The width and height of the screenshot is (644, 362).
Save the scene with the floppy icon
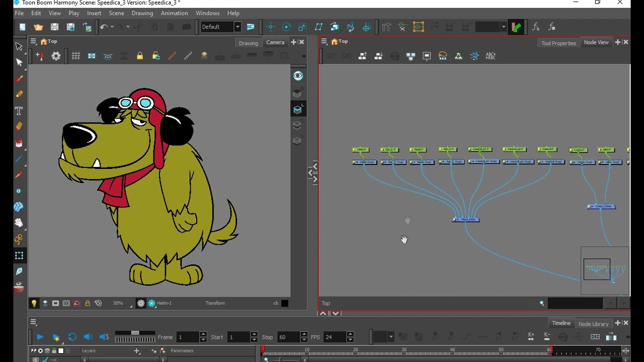click(54, 27)
